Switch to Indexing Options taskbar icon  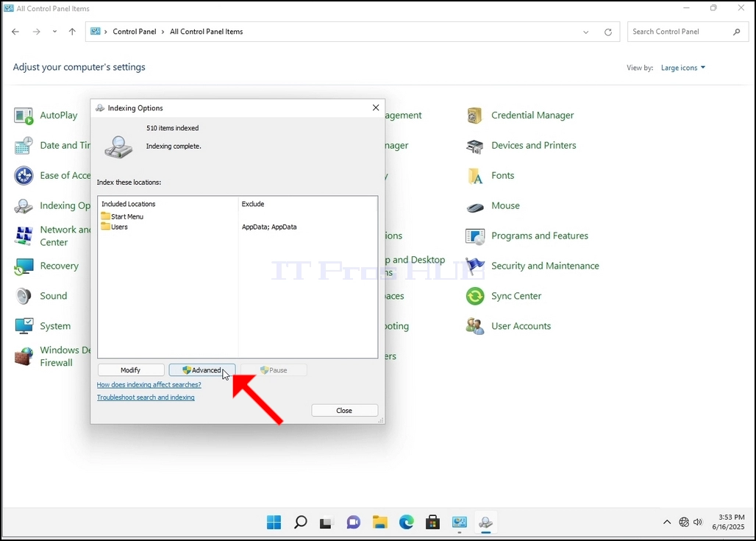click(485, 522)
